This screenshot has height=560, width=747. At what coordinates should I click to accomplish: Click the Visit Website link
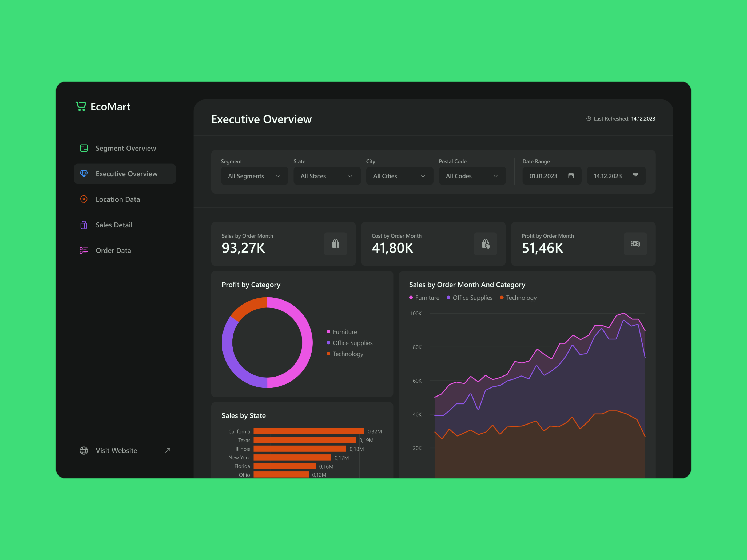(116, 450)
